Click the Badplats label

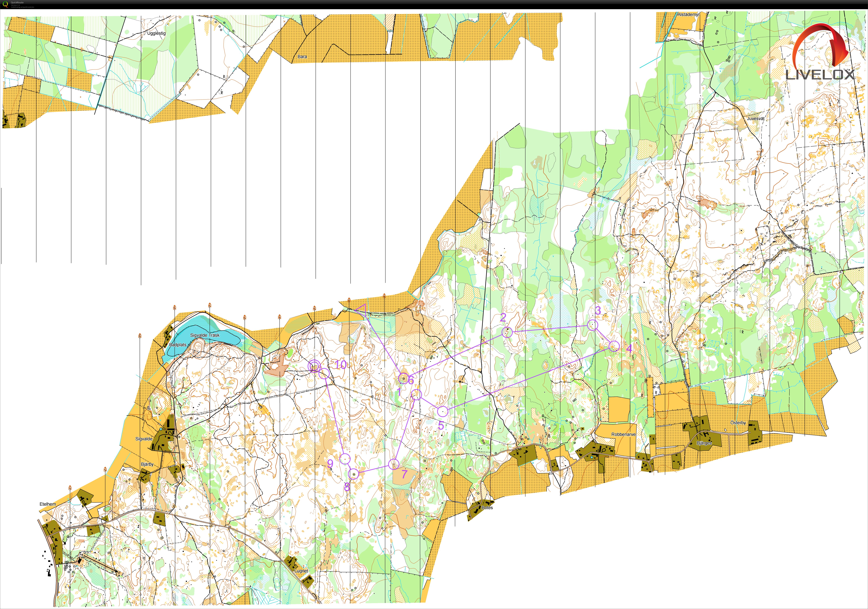click(178, 345)
